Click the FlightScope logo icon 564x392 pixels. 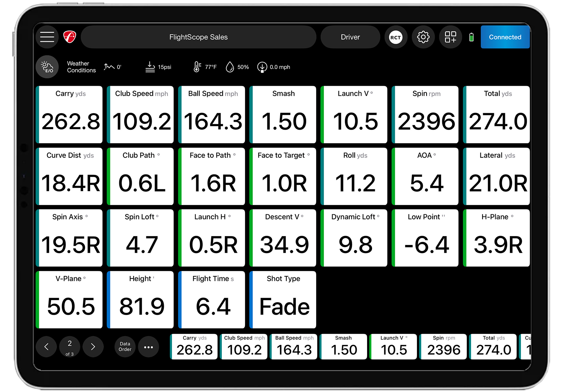tap(70, 37)
